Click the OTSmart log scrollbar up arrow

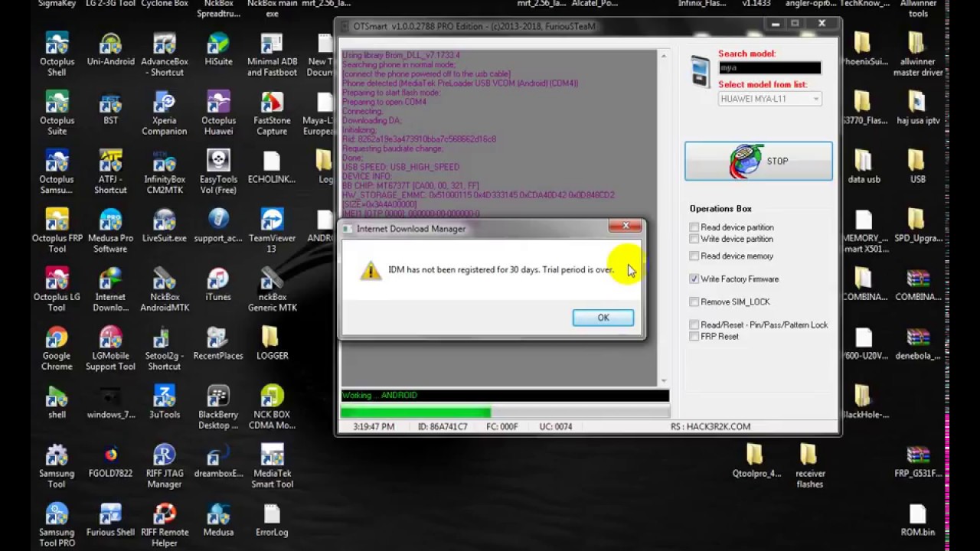pyautogui.click(x=663, y=57)
